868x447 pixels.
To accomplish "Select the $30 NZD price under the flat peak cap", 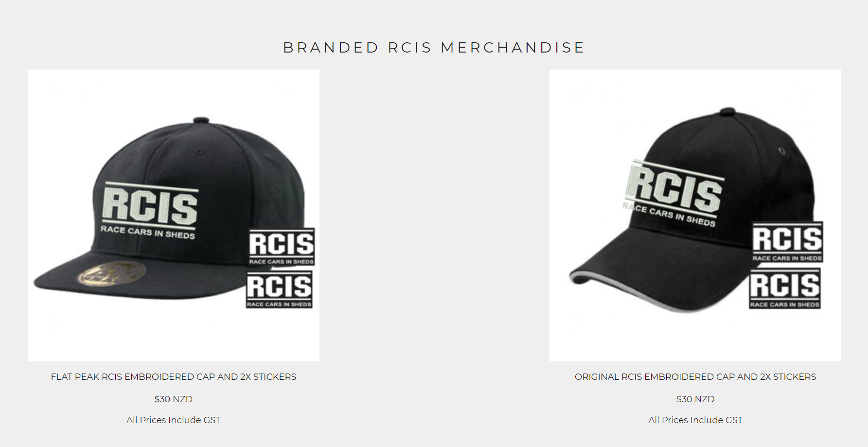I will pyautogui.click(x=174, y=399).
